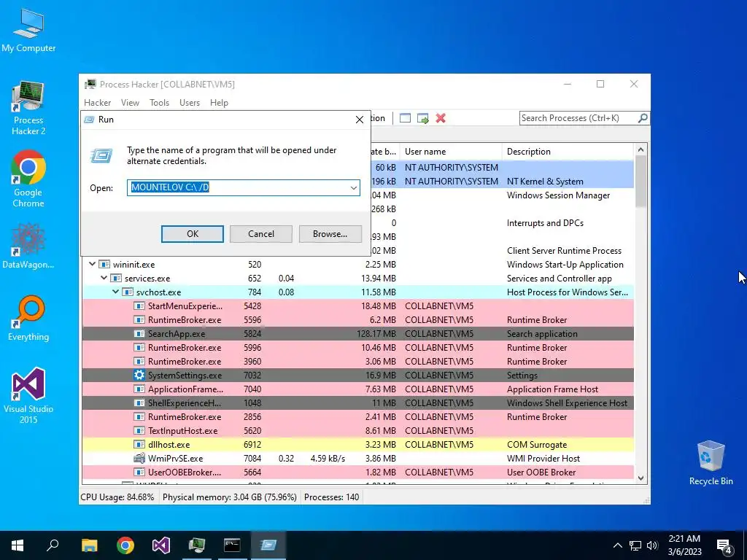Open Chrome from the taskbar
747x560 pixels.
[125, 545]
